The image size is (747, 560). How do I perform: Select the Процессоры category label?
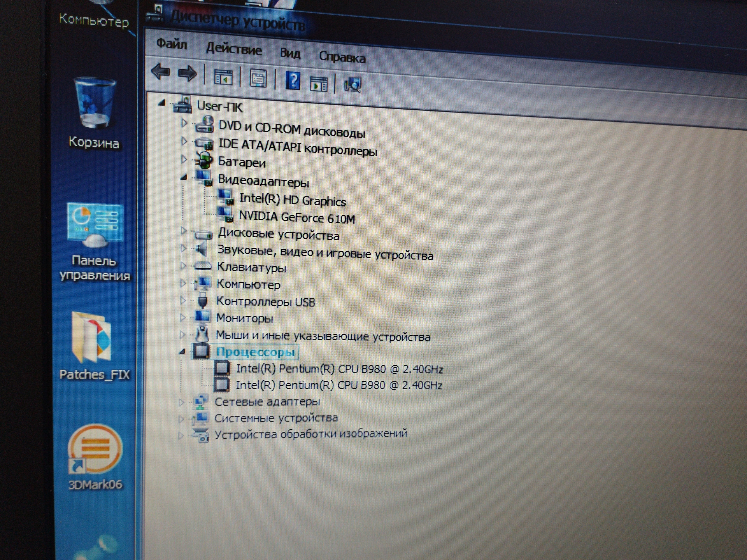(x=256, y=352)
